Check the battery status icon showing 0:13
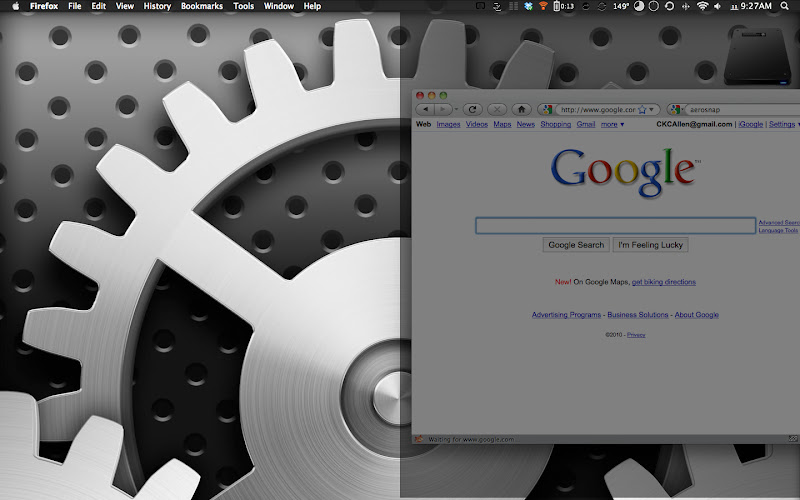 coord(564,6)
